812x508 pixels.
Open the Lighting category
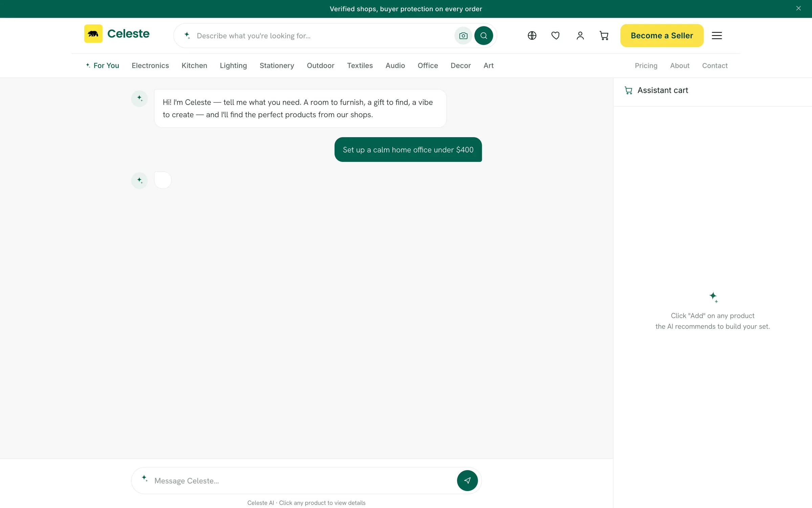click(233, 66)
